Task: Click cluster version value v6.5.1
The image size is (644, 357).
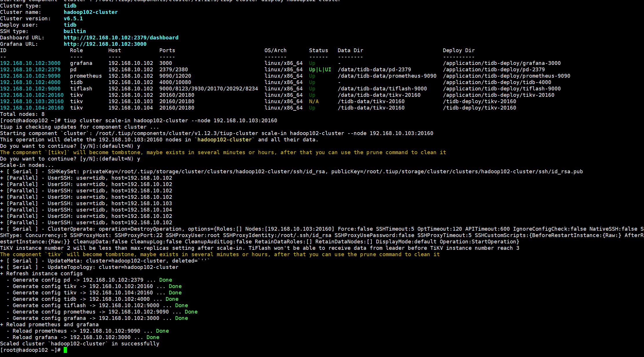Action: 73,19
